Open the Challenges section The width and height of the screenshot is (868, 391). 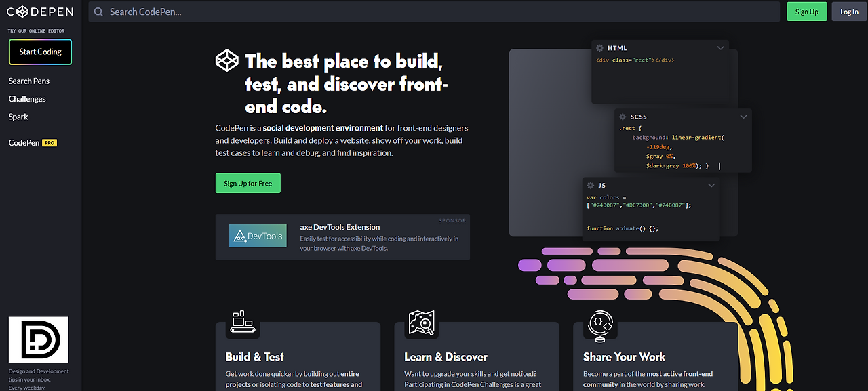(26, 98)
